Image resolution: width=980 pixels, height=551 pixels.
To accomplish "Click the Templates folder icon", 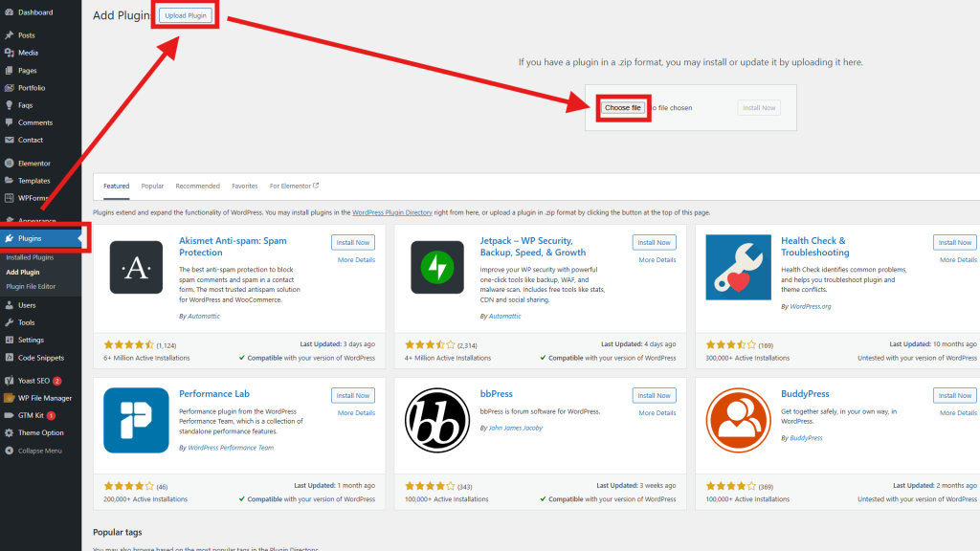I will 10,181.
